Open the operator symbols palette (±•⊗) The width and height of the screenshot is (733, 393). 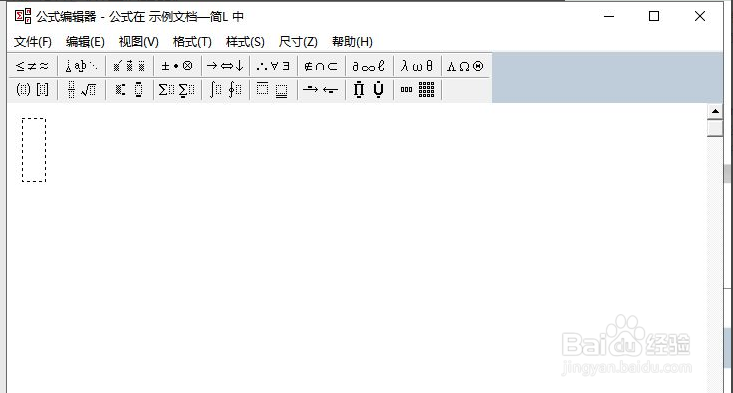coord(177,66)
